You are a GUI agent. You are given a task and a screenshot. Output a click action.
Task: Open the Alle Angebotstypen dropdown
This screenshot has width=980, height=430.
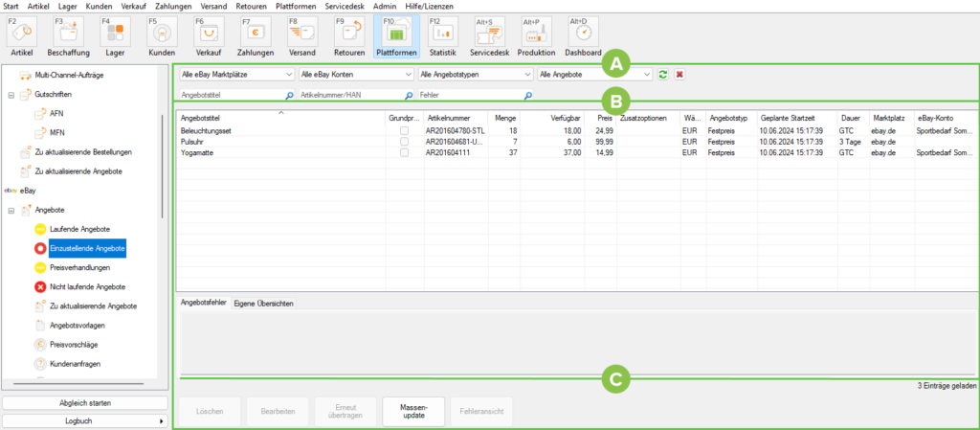pos(476,74)
